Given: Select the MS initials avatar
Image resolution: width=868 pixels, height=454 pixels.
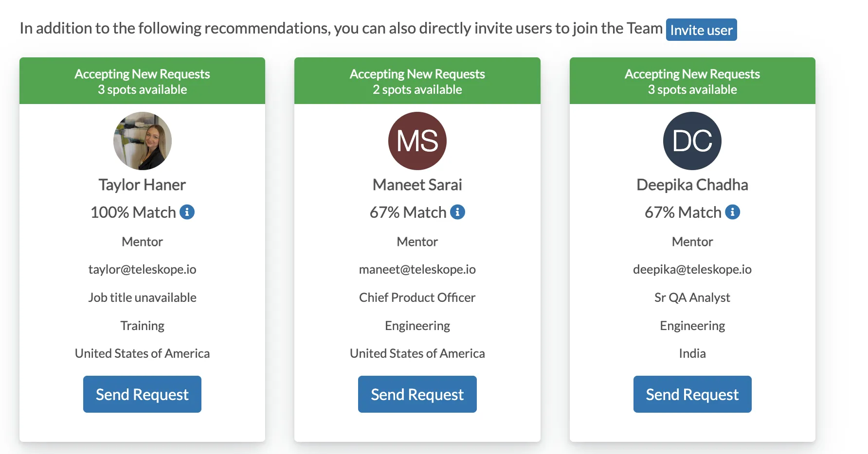Looking at the screenshot, I should [417, 141].
